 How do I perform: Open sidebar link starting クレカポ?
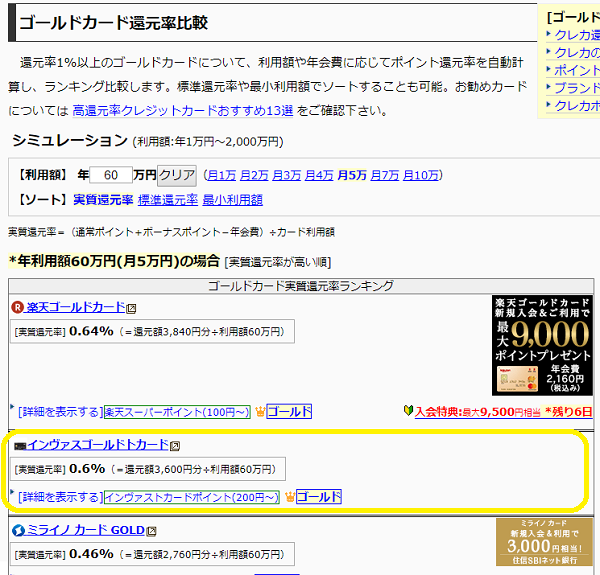point(577,105)
